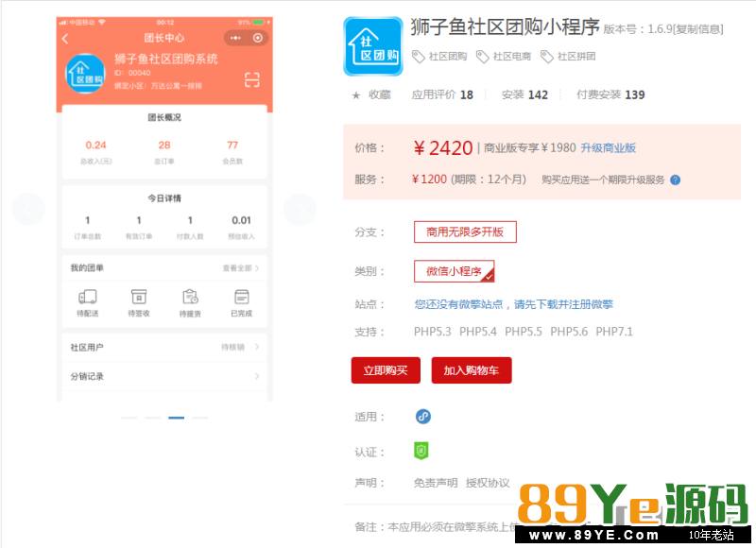
Task: Select the 商用无限多开版 branch option
Action: click(x=465, y=232)
